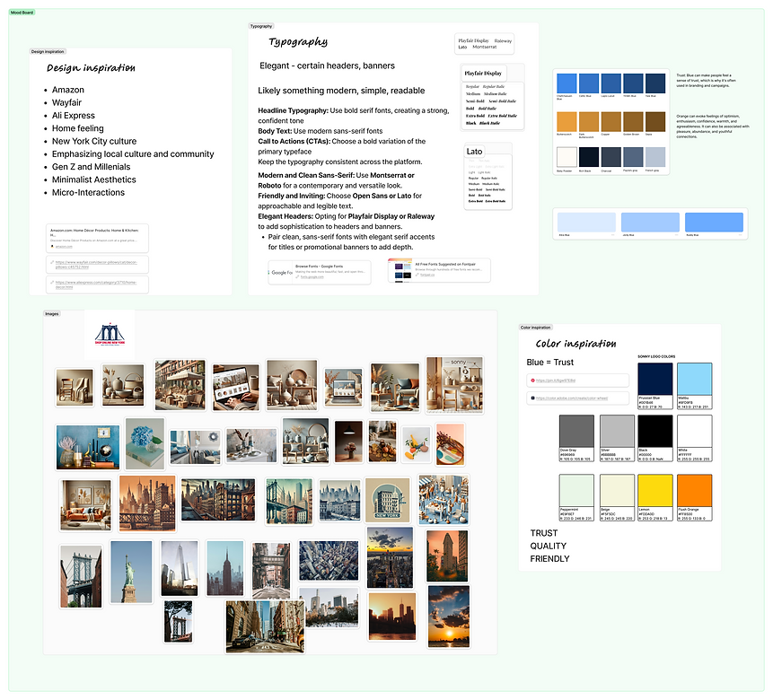
Task: Select the Butterscotch swatch in the palette
Action: coord(567,122)
